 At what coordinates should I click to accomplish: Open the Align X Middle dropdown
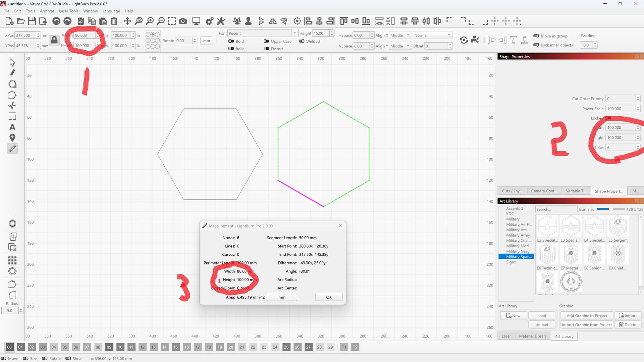tap(400, 35)
